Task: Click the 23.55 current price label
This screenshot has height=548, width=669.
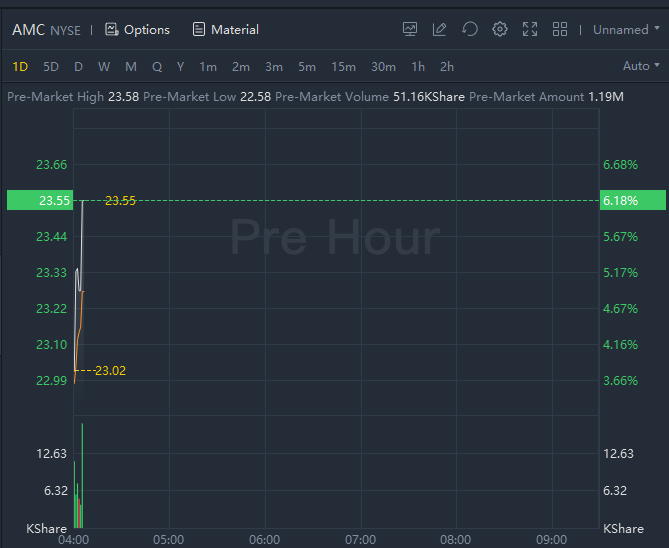Action: [54, 201]
